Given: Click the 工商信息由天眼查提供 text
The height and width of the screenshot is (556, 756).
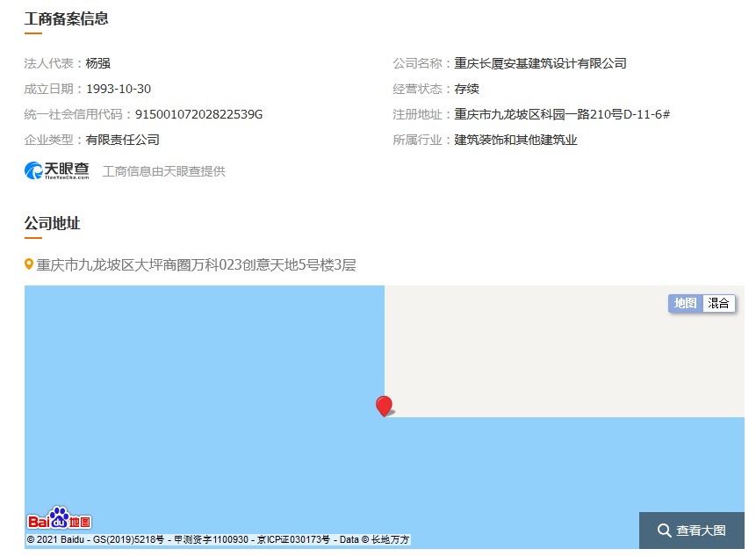Looking at the screenshot, I should pos(164,171).
